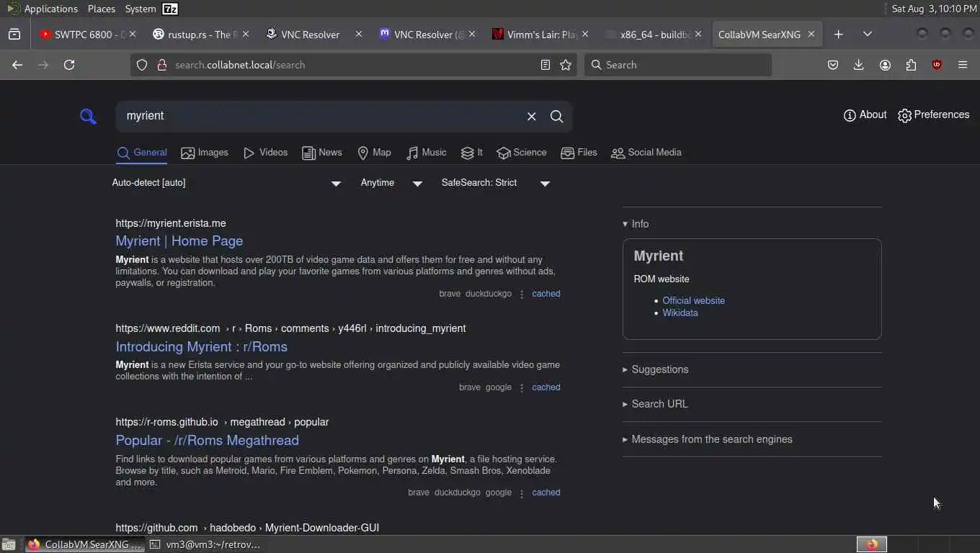
Task: Open Firefox hamburger application menu
Action: coord(963,65)
